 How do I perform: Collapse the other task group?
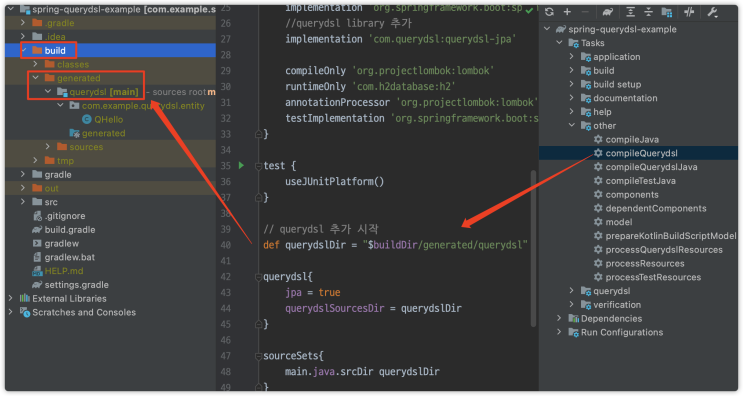[571, 126]
